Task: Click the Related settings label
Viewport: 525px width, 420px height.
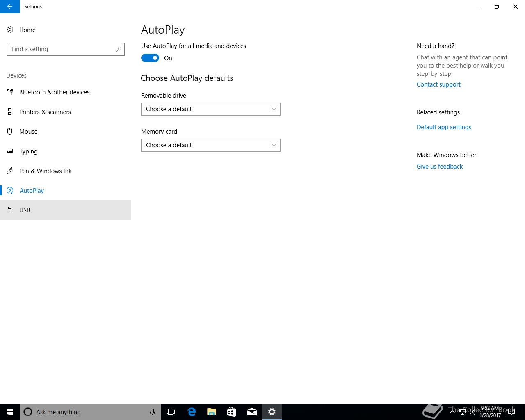Action: (438, 112)
